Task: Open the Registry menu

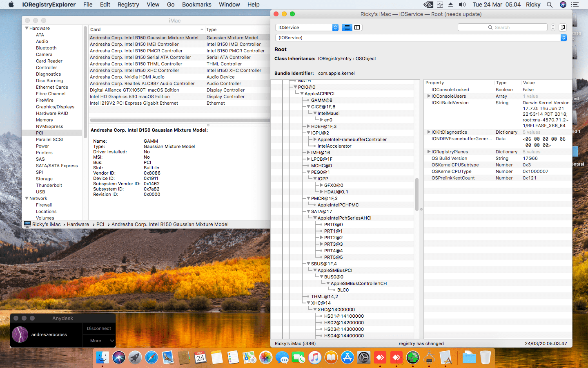Action: pos(128,4)
